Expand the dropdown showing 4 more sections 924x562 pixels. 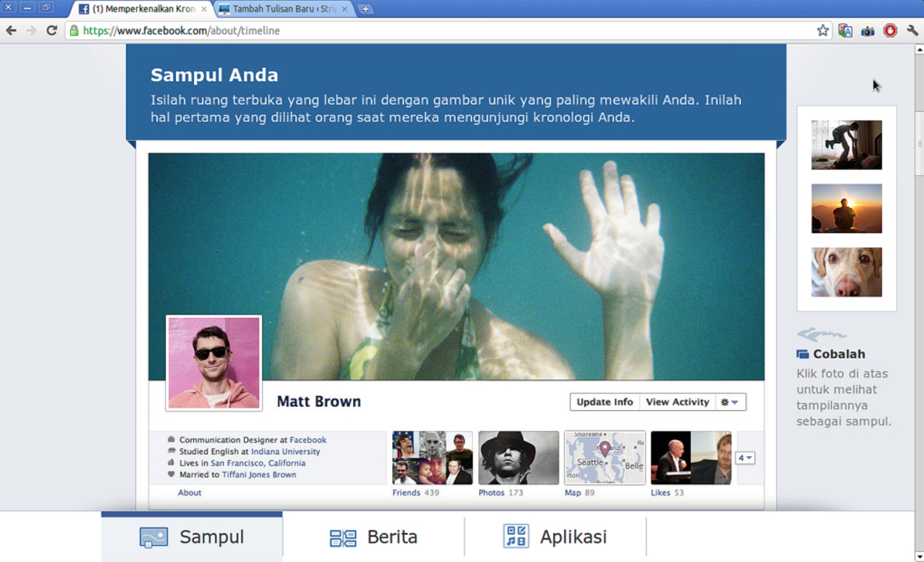click(745, 458)
